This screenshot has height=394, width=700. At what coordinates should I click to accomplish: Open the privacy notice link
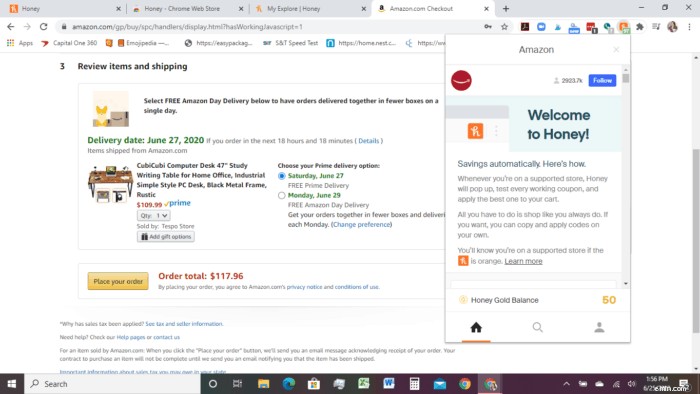pos(304,287)
